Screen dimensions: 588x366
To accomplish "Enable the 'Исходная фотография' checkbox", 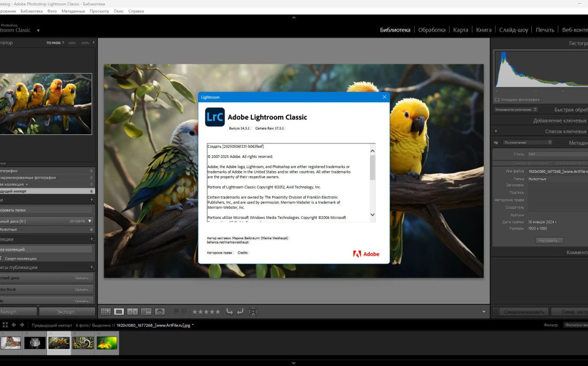I will point(497,100).
